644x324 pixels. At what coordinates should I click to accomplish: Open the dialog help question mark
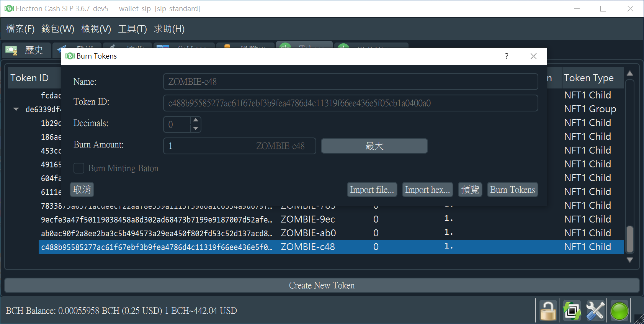[507, 56]
